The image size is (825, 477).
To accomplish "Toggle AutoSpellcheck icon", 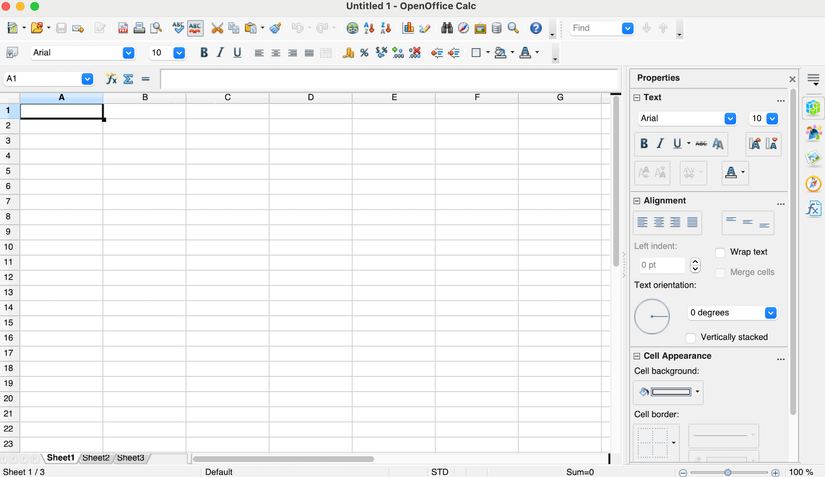I will [195, 28].
